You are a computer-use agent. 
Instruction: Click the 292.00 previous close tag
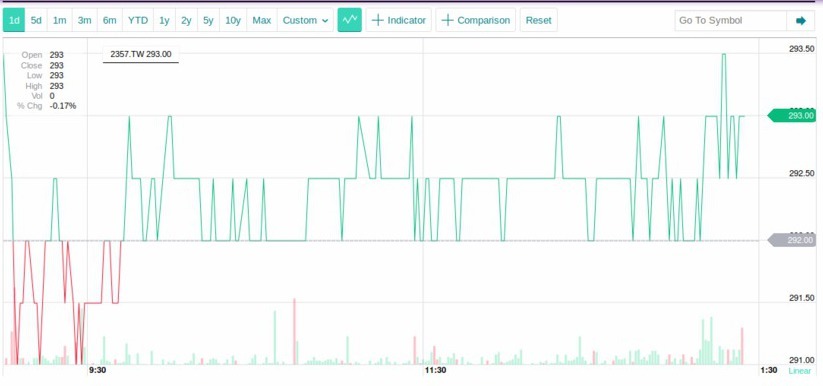(x=791, y=241)
